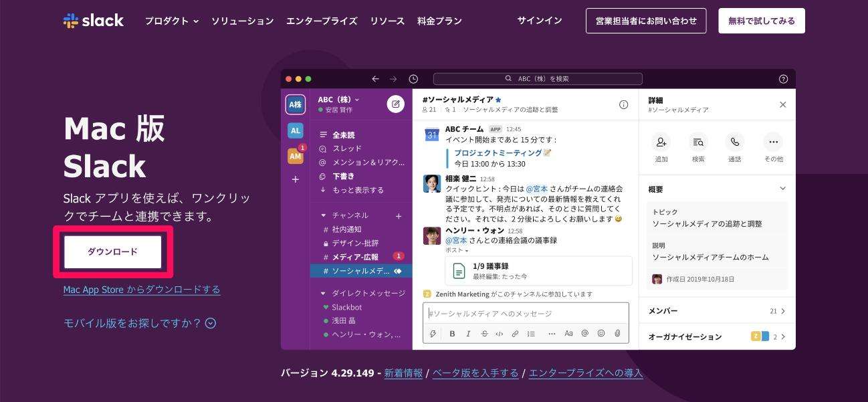Viewport: 868px width, 402px height.
Task: Open shortcuts with the lightning bolt icon
Action: click(x=433, y=333)
